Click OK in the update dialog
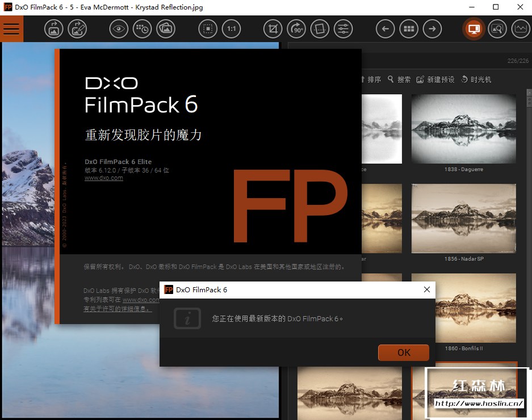Image resolution: width=532 pixels, height=420 pixels. [x=404, y=352]
